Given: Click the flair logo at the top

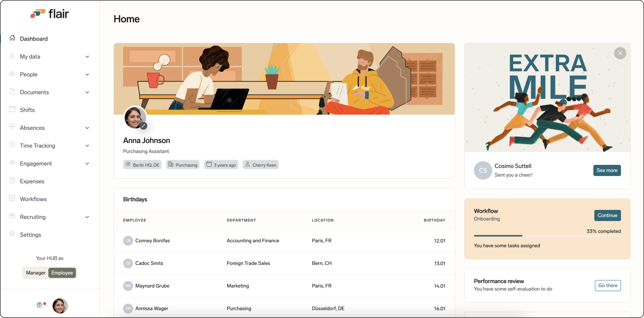Looking at the screenshot, I should (x=50, y=13).
